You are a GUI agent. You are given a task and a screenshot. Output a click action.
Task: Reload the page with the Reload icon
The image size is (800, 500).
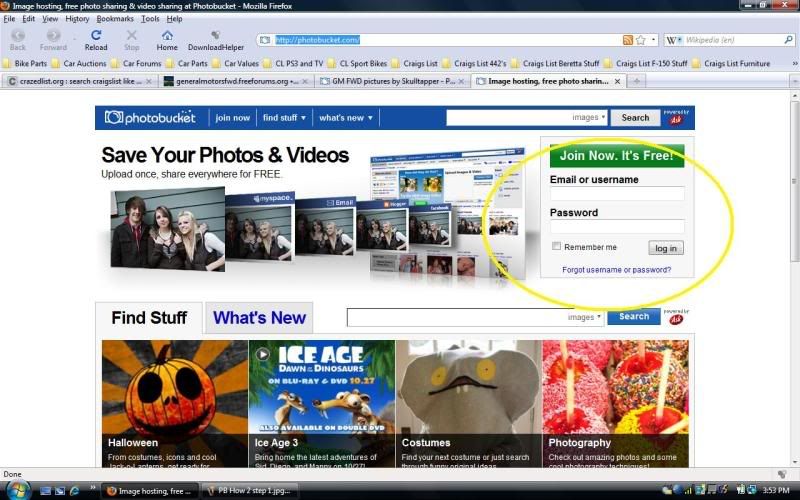(96, 35)
